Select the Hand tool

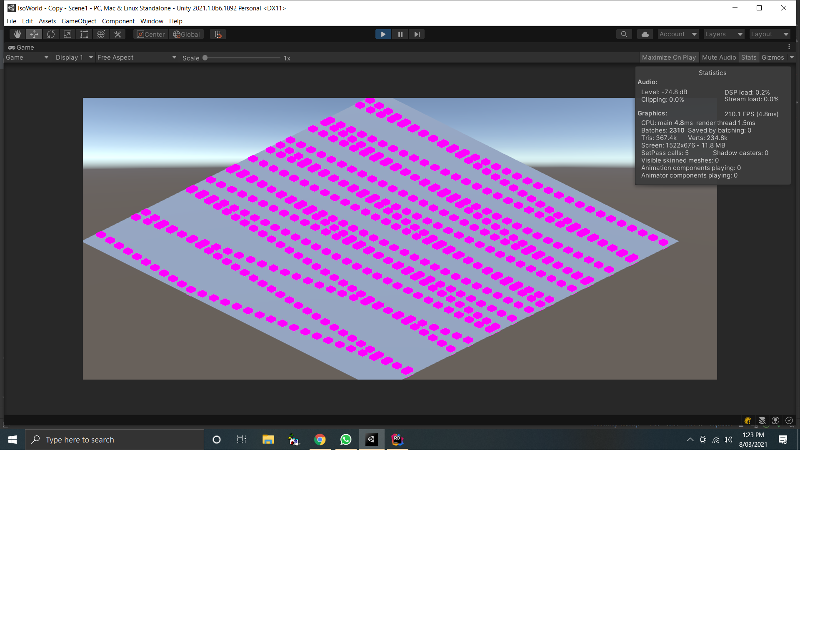(17, 34)
